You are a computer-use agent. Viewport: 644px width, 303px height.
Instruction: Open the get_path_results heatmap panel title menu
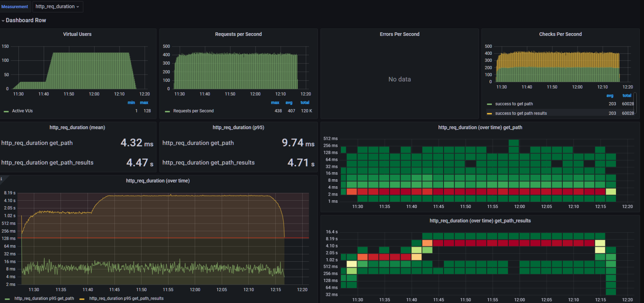[x=480, y=220]
